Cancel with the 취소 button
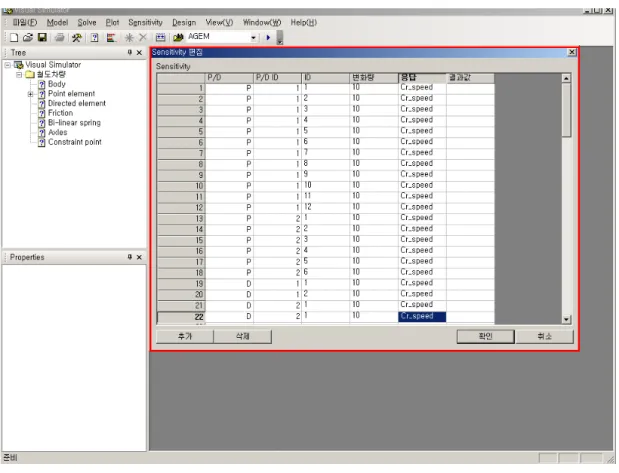 544,336
